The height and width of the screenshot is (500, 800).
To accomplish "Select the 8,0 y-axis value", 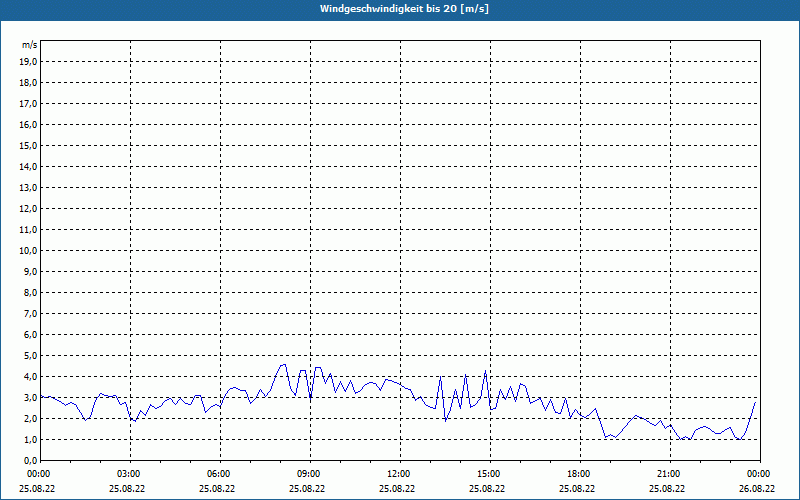I will 30,292.
